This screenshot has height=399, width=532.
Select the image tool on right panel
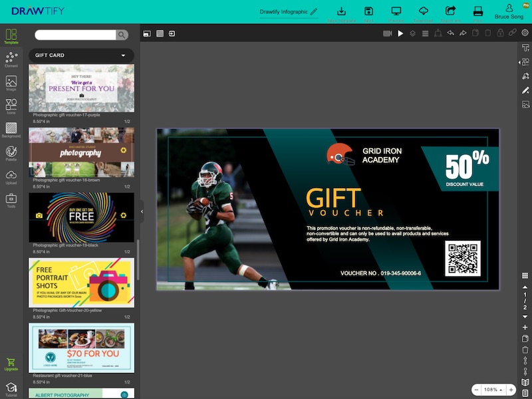pyautogui.click(x=525, y=104)
